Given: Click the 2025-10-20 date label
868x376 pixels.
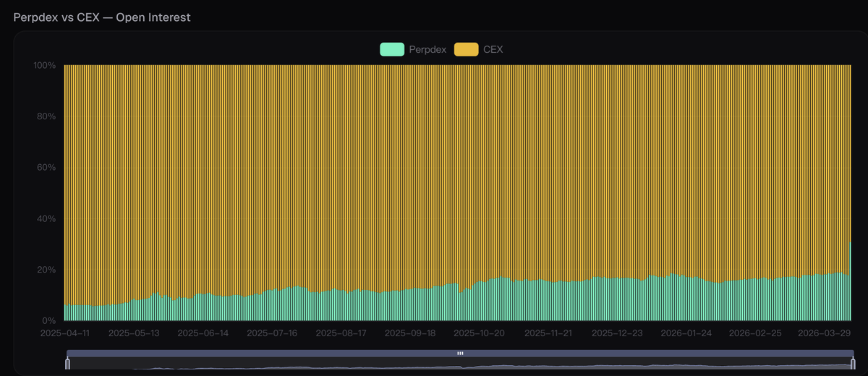Looking at the screenshot, I should [479, 333].
